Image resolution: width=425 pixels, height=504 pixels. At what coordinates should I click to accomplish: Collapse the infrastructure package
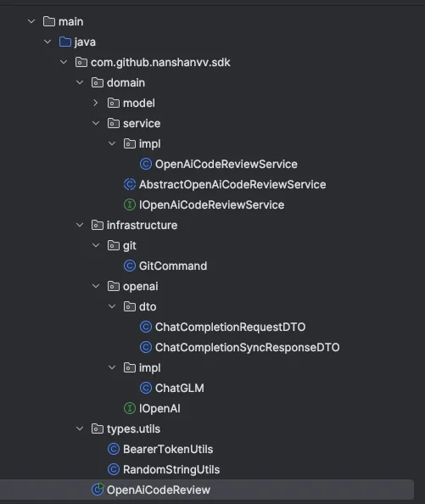click(80, 225)
